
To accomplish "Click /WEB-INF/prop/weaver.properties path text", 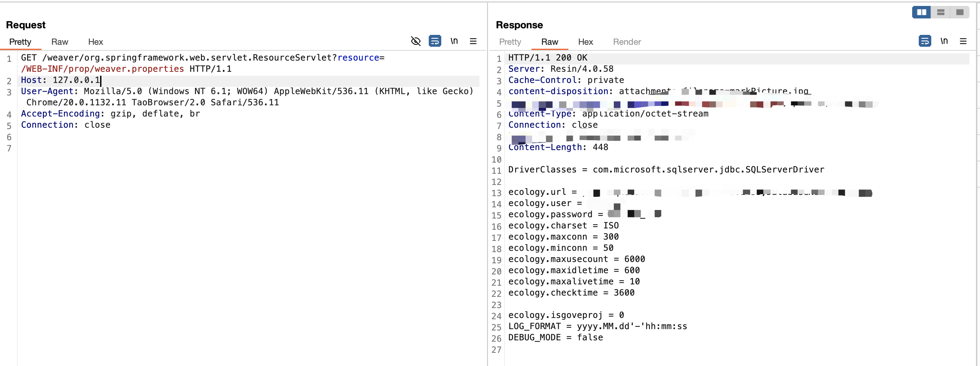I will click(102, 69).
